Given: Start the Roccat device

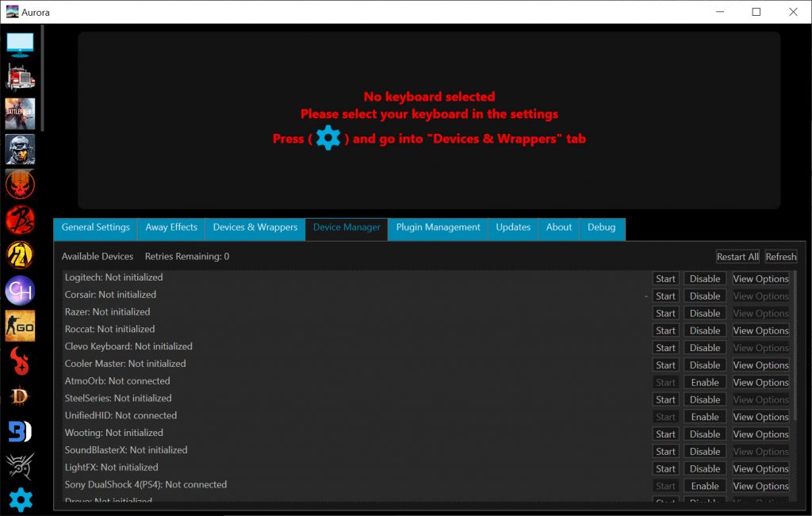Looking at the screenshot, I should (665, 331).
